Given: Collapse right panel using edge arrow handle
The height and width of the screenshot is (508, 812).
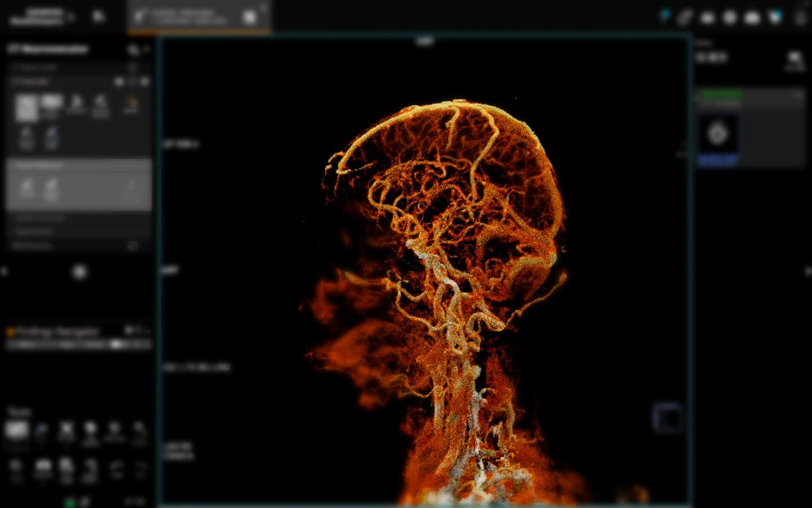Looking at the screenshot, I should [808, 271].
